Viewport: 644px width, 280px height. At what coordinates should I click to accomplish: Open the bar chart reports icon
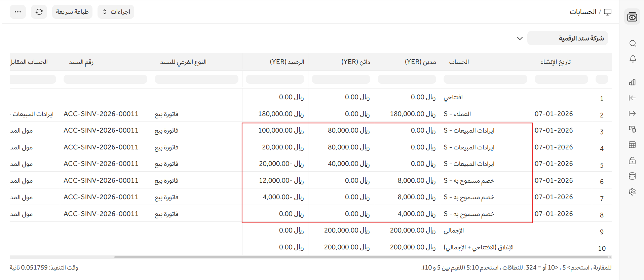pyautogui.click(x=632, y=82)
